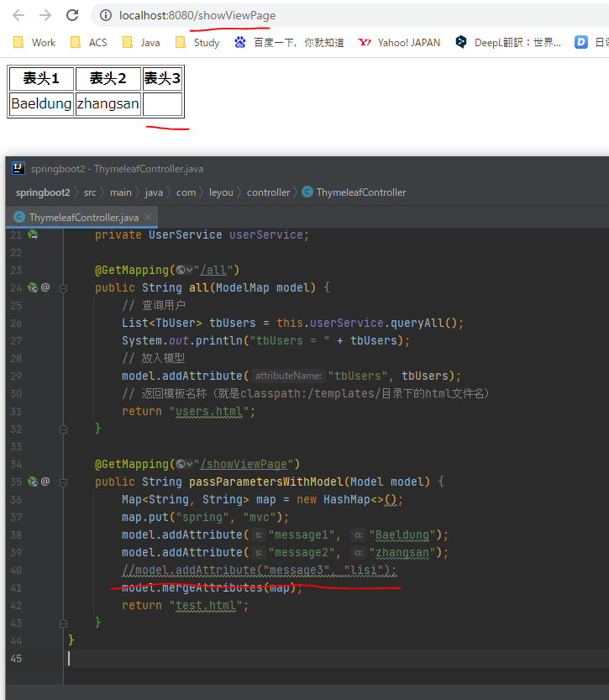Click the queryAll method call on line 26
Image resolution: width=609 pixels, height=700 pixels.
[x=417, y=323]
